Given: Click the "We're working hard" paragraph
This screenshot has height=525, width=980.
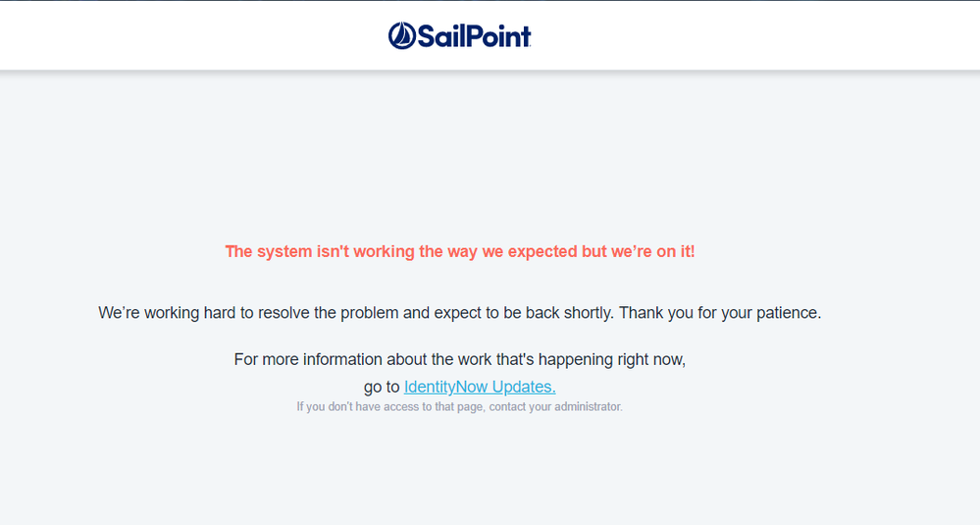Looking at the screenshot, I should pos(459,313).
